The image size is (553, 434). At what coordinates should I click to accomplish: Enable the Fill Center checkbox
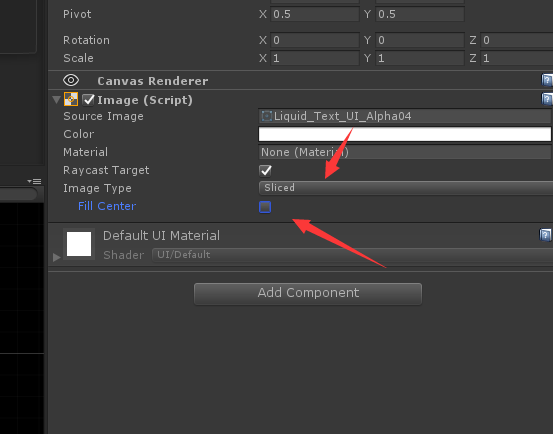click(265, 207)
